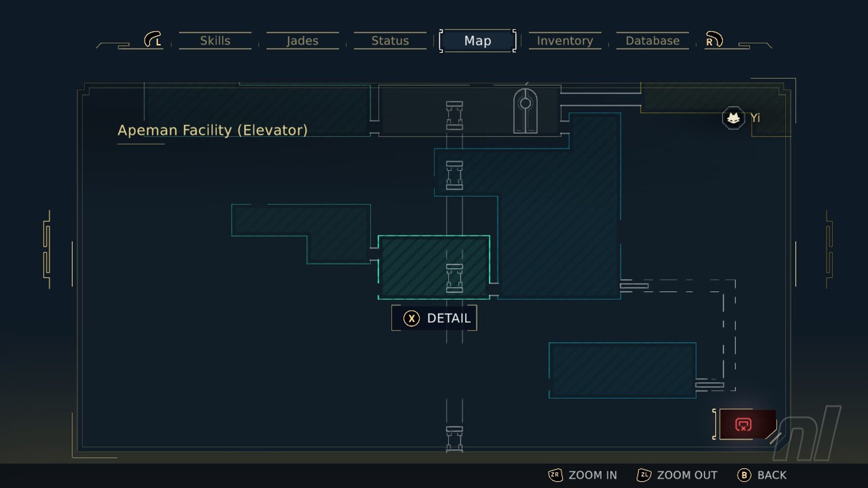Click the R shoulder tab-switch icon

click(x=714, y=40)
